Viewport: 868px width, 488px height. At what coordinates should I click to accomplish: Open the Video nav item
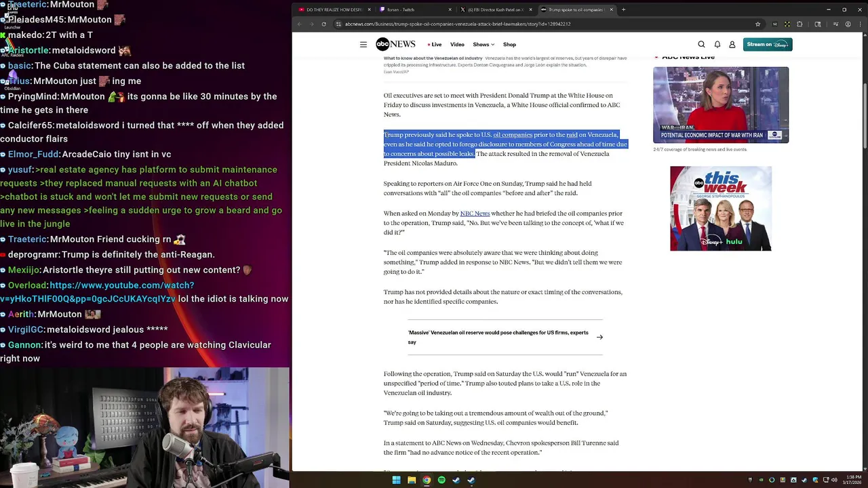457,45
